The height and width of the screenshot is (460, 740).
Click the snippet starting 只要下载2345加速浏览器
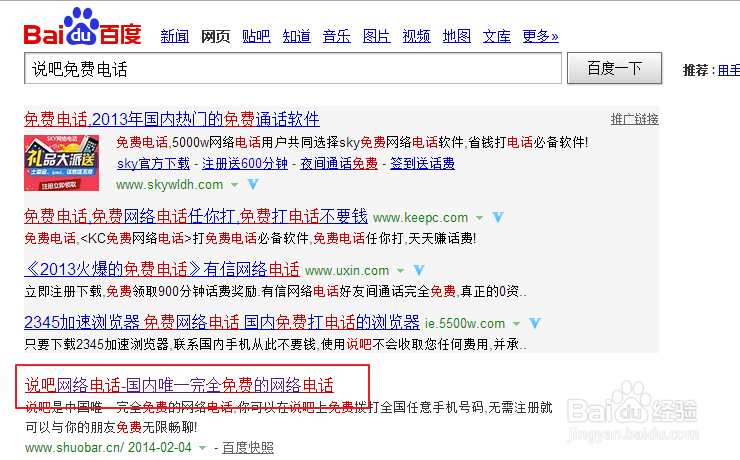tap(276, 345)
